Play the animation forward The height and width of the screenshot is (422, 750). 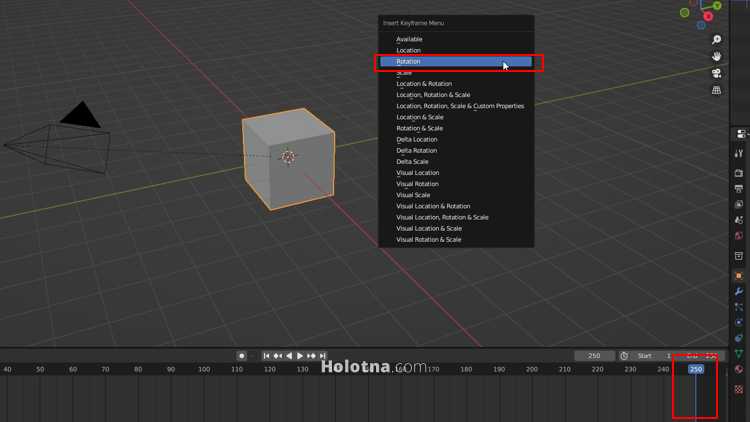point(300,356)
